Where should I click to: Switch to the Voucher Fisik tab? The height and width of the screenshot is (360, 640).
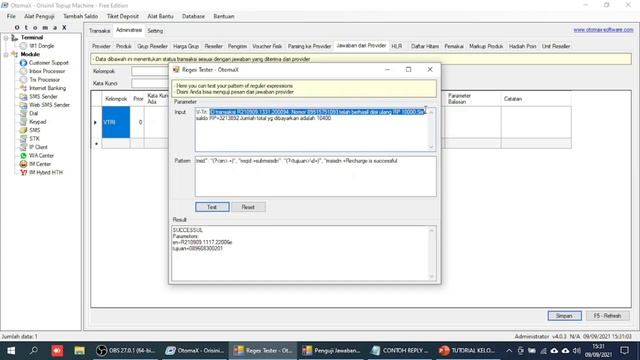point(267,46)
